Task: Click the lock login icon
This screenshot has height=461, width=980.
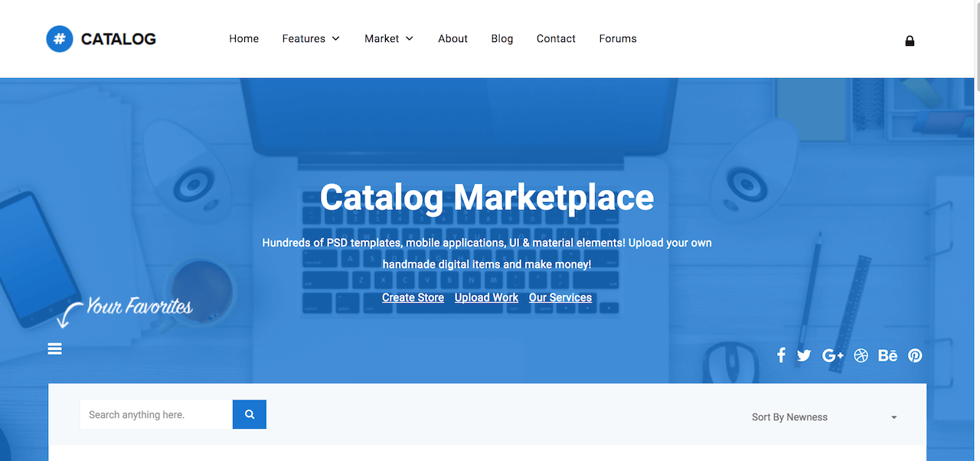Action: [910, 41]
